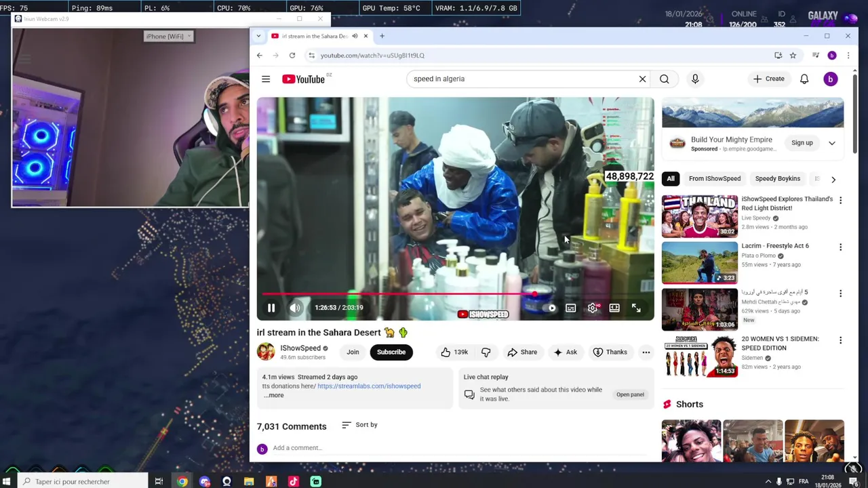
Task: Open the IShowSpeed channel avatar
Action: (266, 352)
